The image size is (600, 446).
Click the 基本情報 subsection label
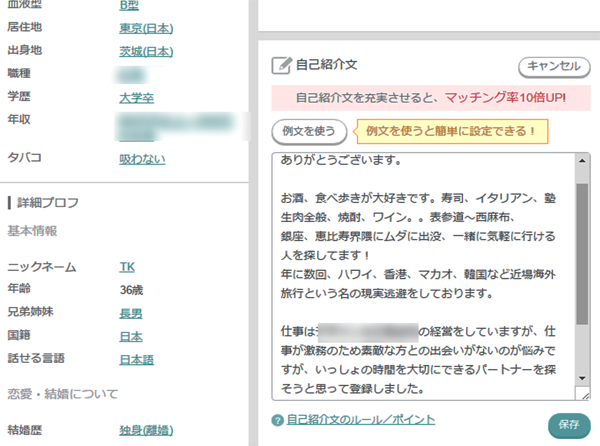(33, 231)
